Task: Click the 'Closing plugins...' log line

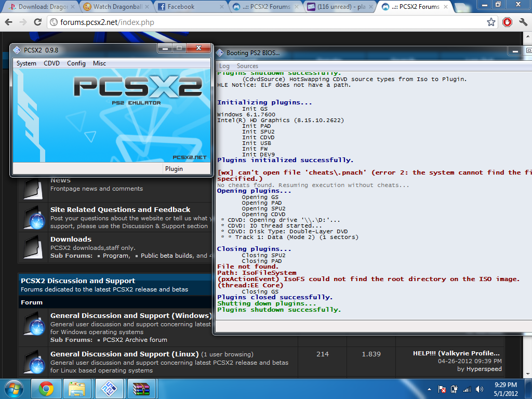Action: [254, 249]
